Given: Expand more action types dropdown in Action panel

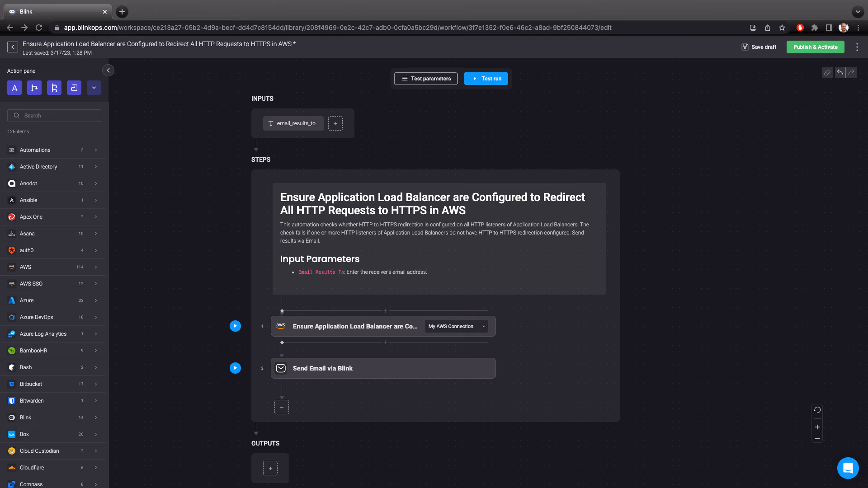Looking at the screenshot, I should tap(94, 88).
